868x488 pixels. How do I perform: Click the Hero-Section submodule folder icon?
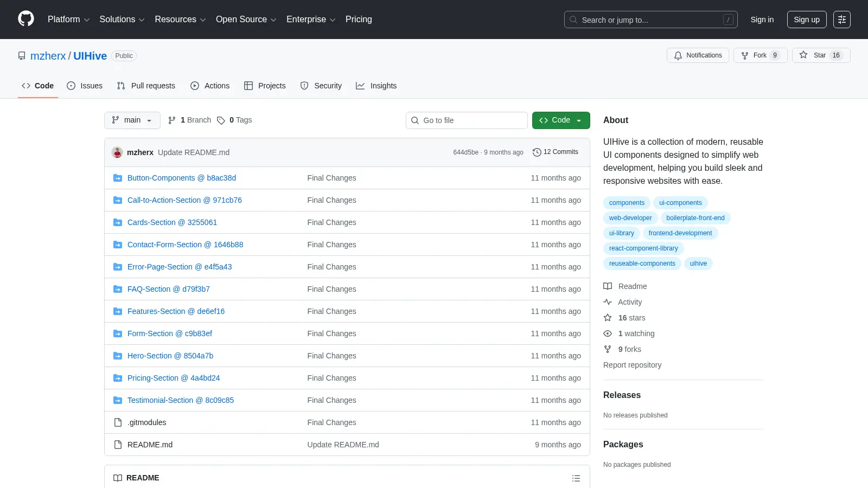[x=118, y=356]
